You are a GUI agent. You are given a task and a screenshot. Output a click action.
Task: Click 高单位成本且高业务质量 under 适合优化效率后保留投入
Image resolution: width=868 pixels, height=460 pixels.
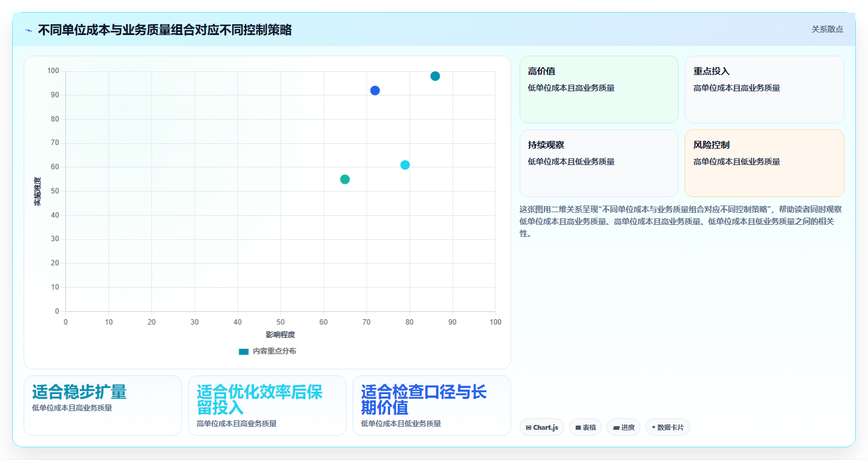coord(237,424)
